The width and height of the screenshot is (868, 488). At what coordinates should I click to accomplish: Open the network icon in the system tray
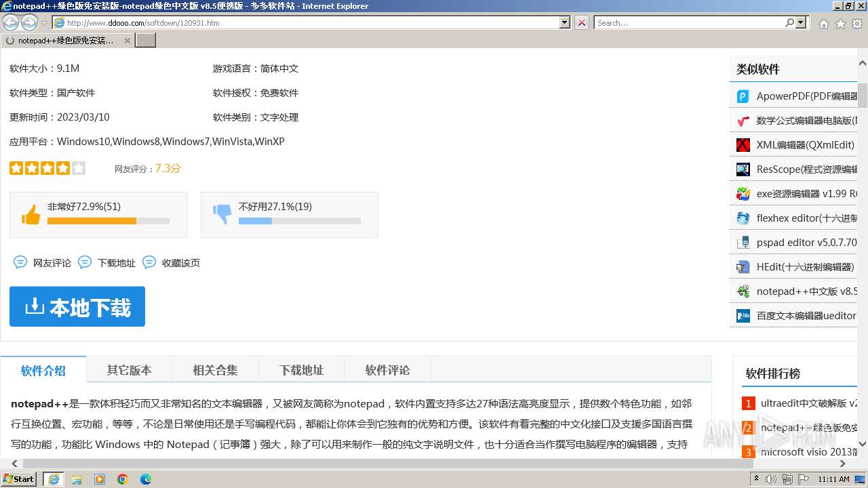787,479
